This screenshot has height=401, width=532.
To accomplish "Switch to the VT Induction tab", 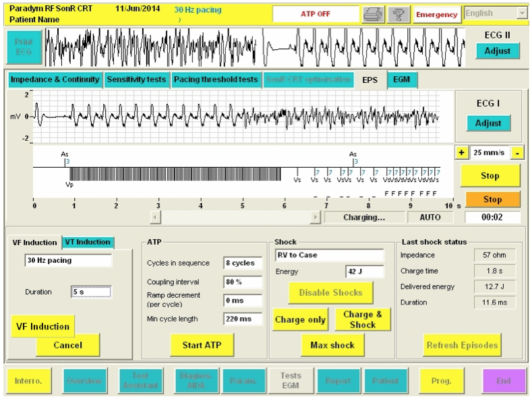I will point(88,243).
